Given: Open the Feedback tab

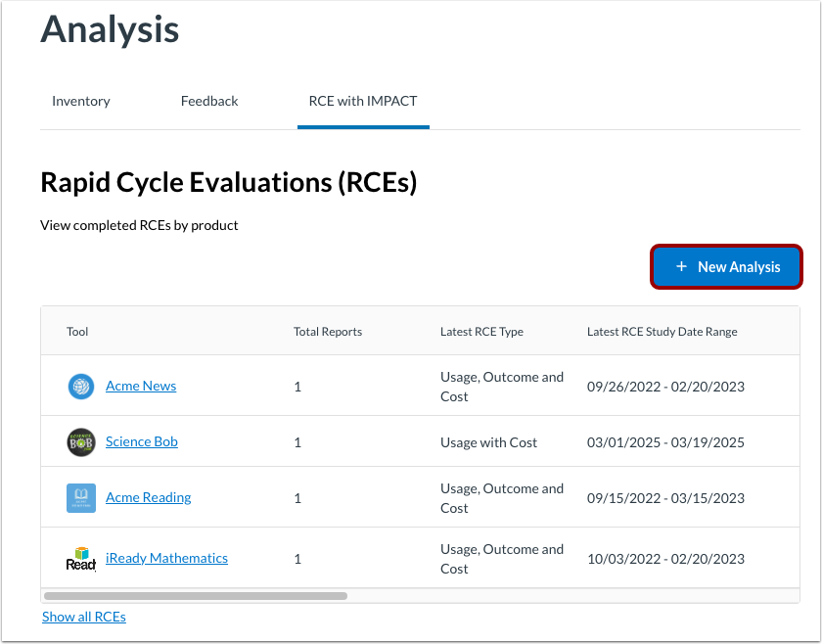Looking at the screenshot, I should [209, 101].
